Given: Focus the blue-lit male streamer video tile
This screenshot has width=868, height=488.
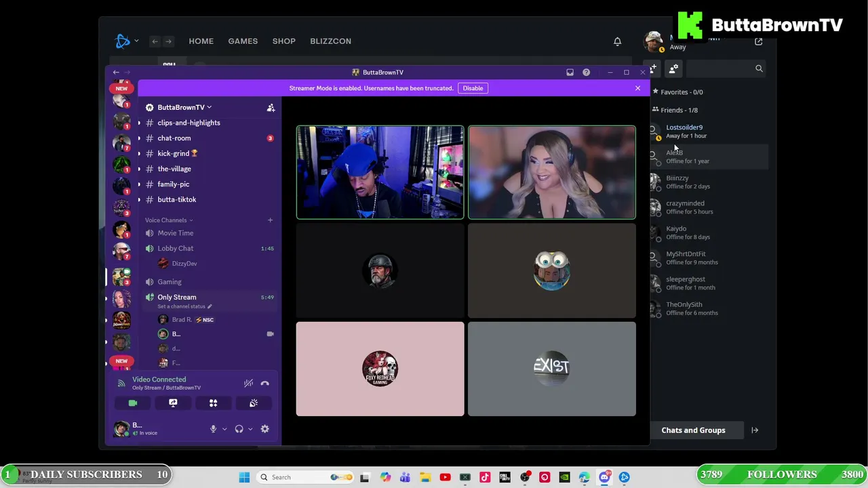Looking at the screenshot, I should pos(380,172).
